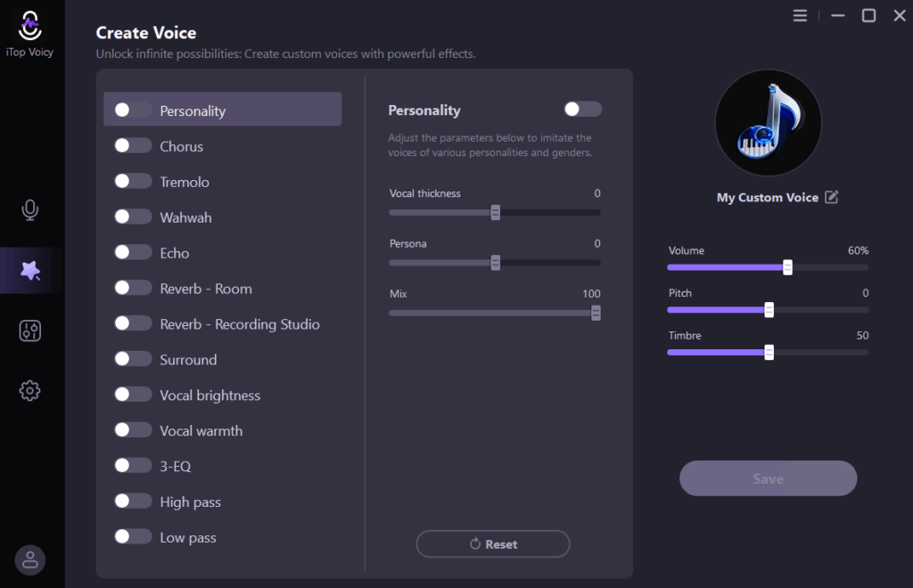Enable the Vocal warmth toggle

tap(133, 430)
